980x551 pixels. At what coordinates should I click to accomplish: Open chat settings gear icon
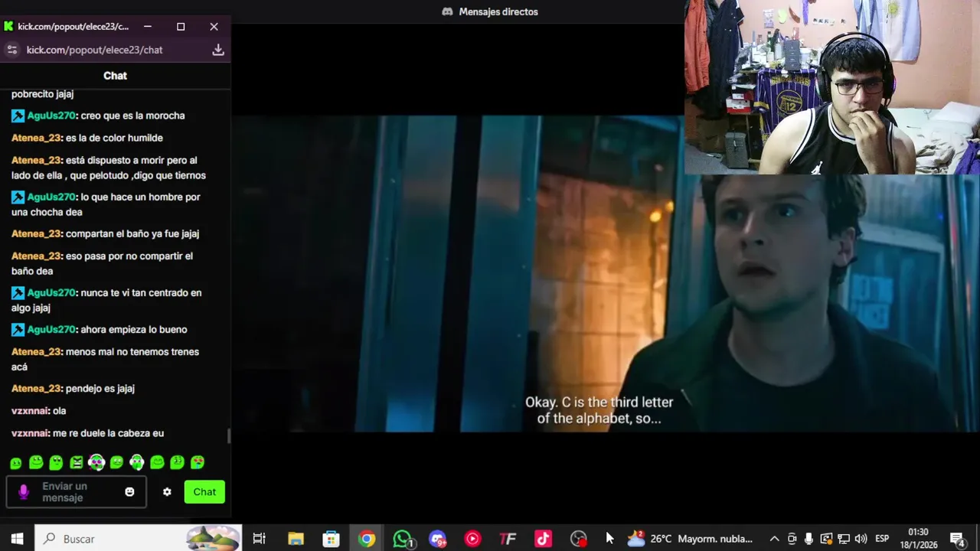(x=167, y=492)
